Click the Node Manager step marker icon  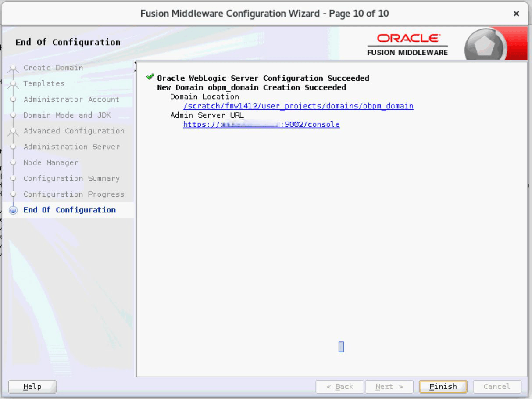click(x=13, y=162)
